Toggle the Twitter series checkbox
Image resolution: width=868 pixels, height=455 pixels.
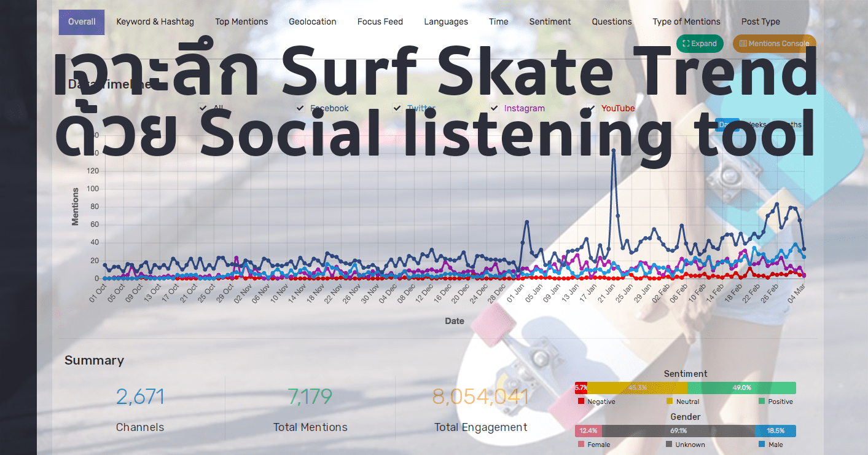397,108
